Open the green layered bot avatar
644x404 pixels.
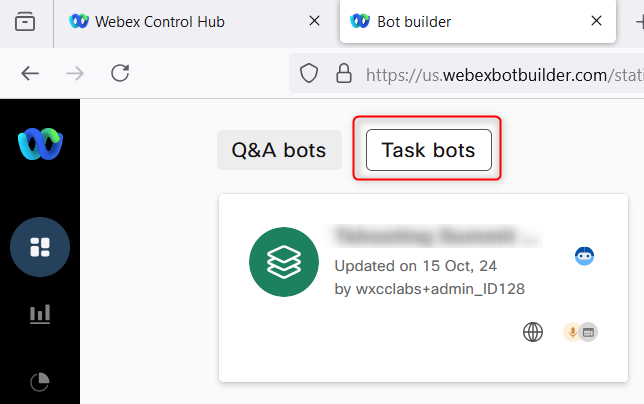coord(283,262)
